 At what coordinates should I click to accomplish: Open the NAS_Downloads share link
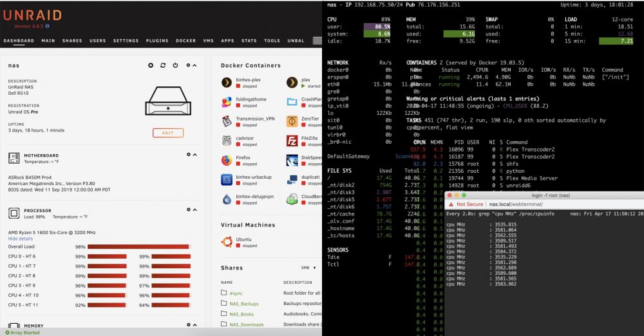pyautogui.click(x=247, y=325)
